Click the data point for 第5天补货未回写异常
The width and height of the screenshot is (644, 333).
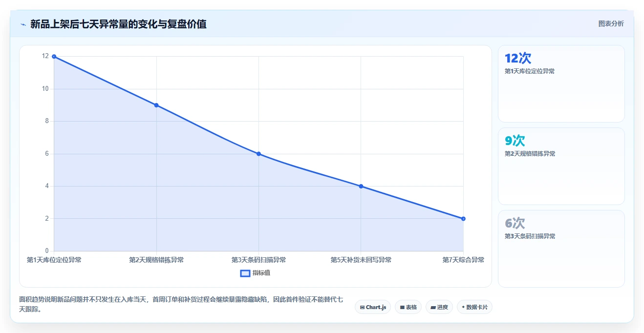361,186
